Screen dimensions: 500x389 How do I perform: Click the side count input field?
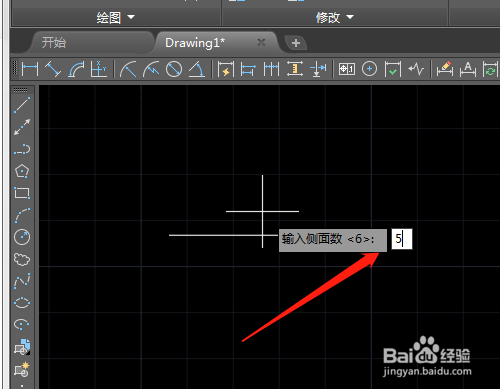click(402, 239)
